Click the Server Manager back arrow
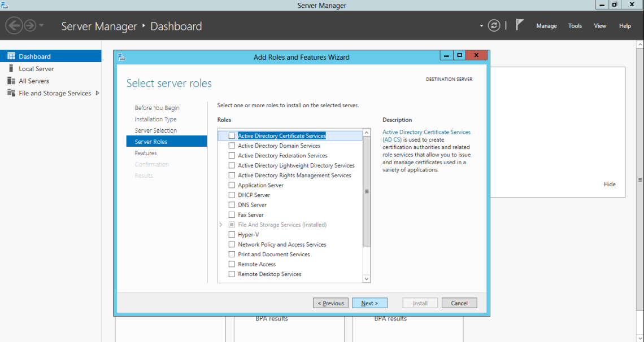Viewport: 644px width, 342px height. pyautogui.click(x=14, y=26)
